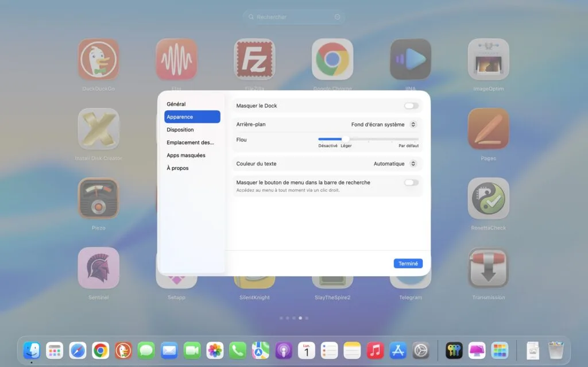588x367 pixels.
Task: Launch the Transmission app
Action: click(489, 268)
